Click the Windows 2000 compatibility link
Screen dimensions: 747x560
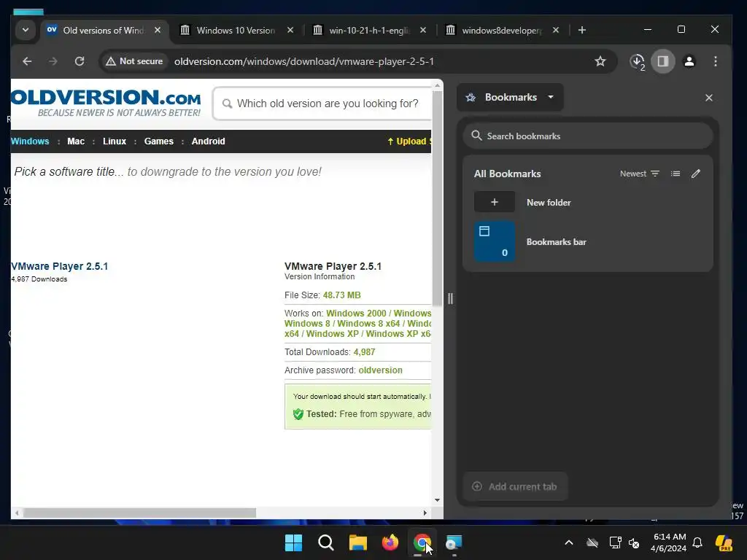356,314
